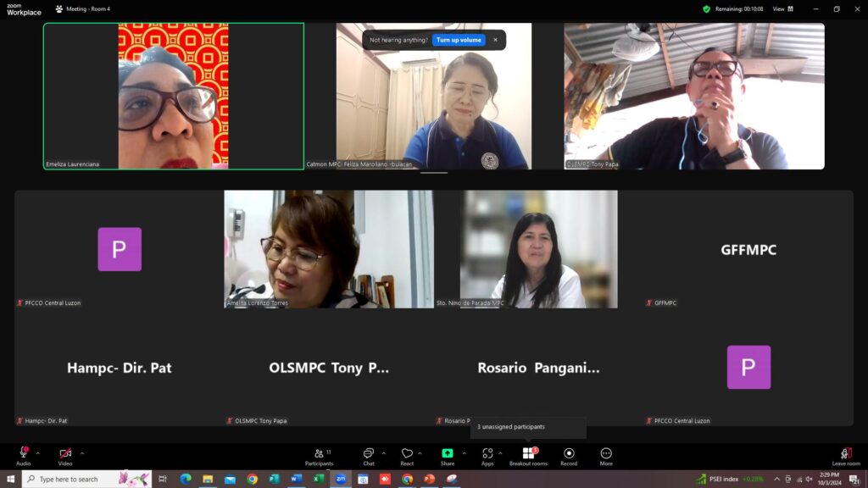Open the Windows Start menu
868x488 pixels.
point(10,479)
